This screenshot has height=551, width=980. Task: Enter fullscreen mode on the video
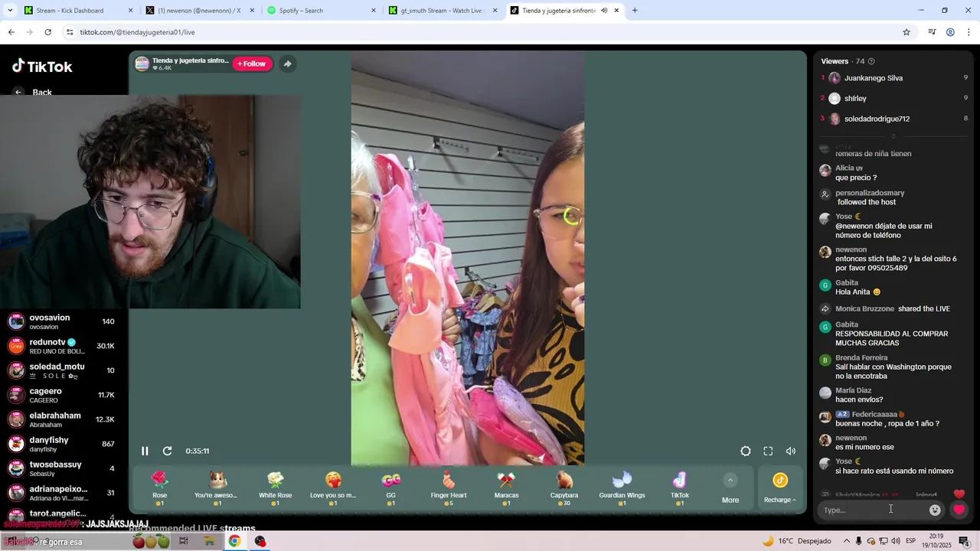768,452
